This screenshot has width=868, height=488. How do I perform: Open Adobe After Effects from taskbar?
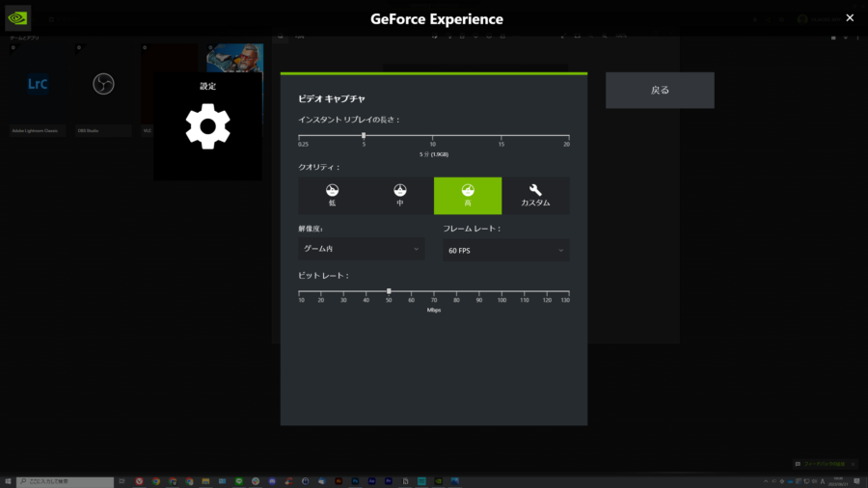(x=371, y=481)
